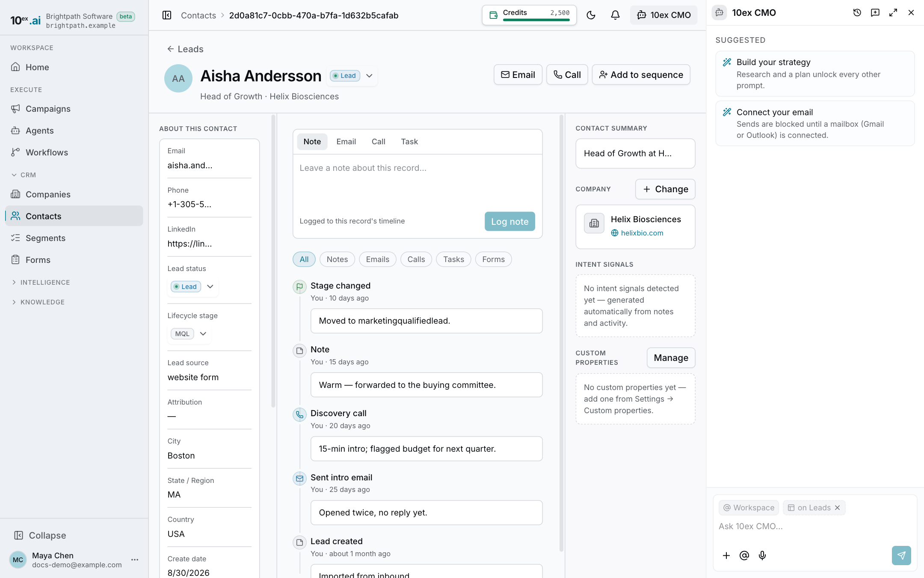Open Segments in sidebar

click(74, 238)
